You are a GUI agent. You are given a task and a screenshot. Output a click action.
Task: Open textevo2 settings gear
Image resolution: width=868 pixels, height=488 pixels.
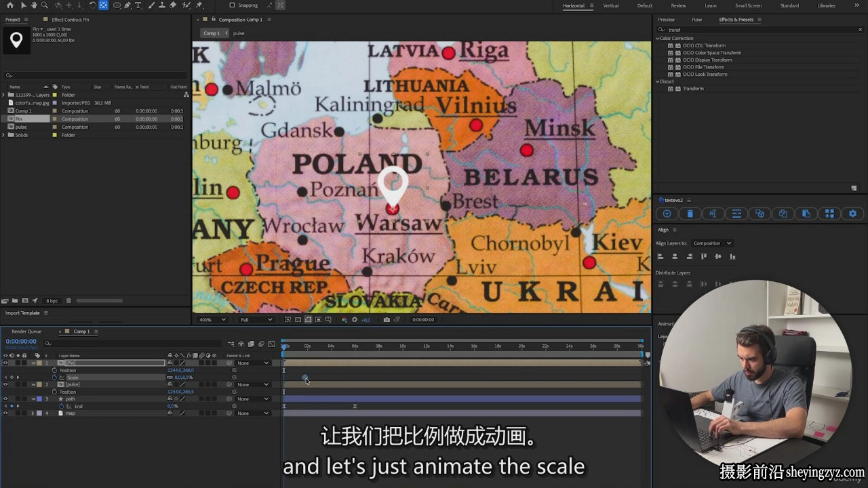point(852,213)
